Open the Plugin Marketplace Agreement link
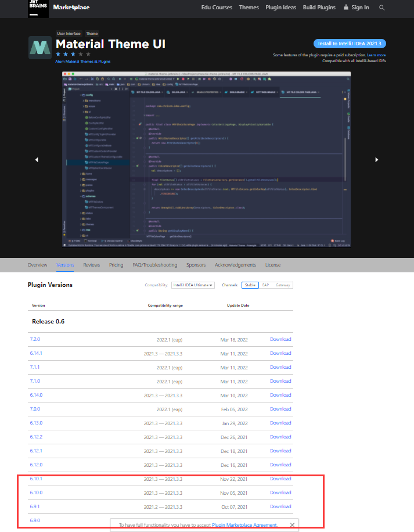The image size is (414, 532). pos(244,525)
